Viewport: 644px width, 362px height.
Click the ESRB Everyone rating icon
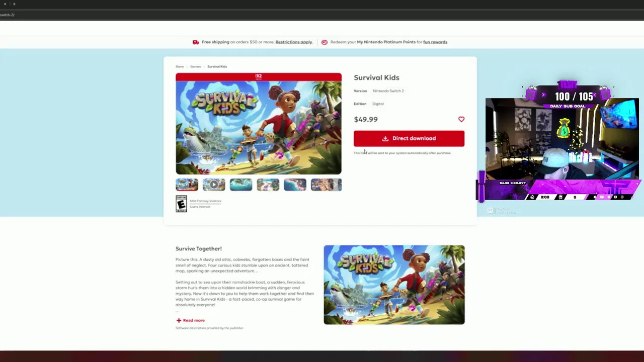point(181,204)
